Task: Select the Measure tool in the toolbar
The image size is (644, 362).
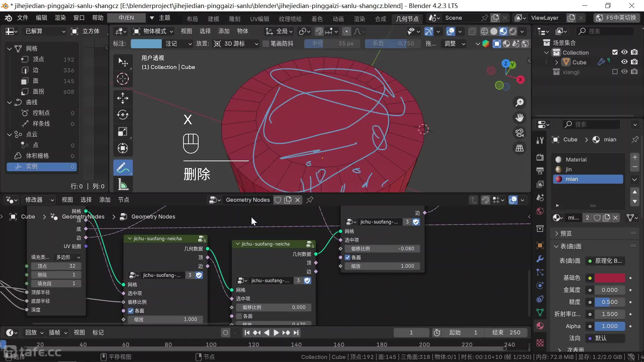Action: point(123,184)
